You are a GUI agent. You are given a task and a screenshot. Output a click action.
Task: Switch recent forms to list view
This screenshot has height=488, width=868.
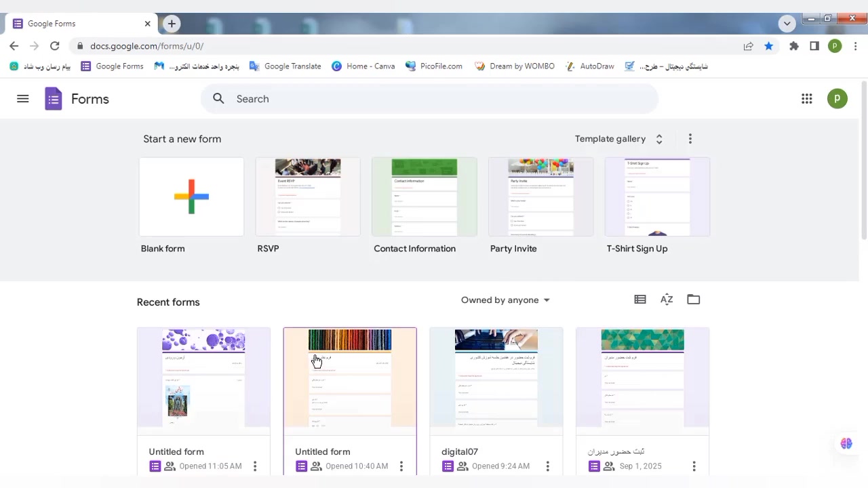pos(640,300)
